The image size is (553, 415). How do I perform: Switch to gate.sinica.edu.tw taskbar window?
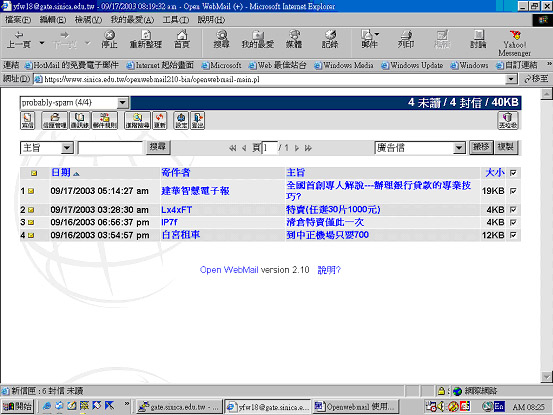[179, 407]
